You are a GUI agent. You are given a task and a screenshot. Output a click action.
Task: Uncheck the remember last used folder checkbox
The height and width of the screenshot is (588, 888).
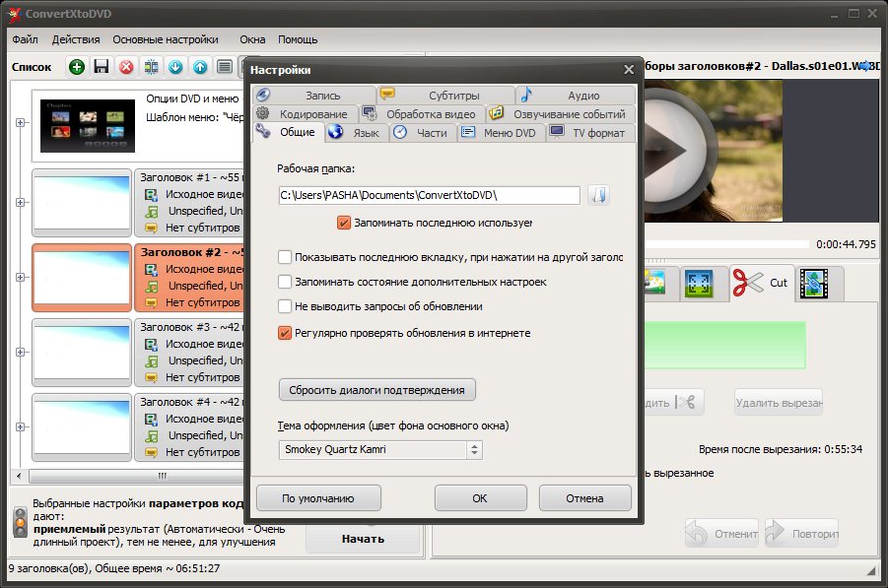tap(344, 223)
